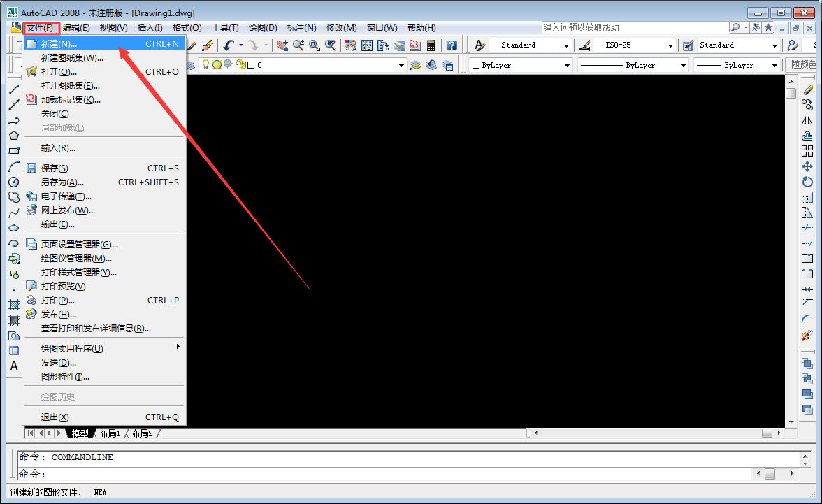Open the ByLayer linetype dropdown
The image size is (822, 504).
684,64
